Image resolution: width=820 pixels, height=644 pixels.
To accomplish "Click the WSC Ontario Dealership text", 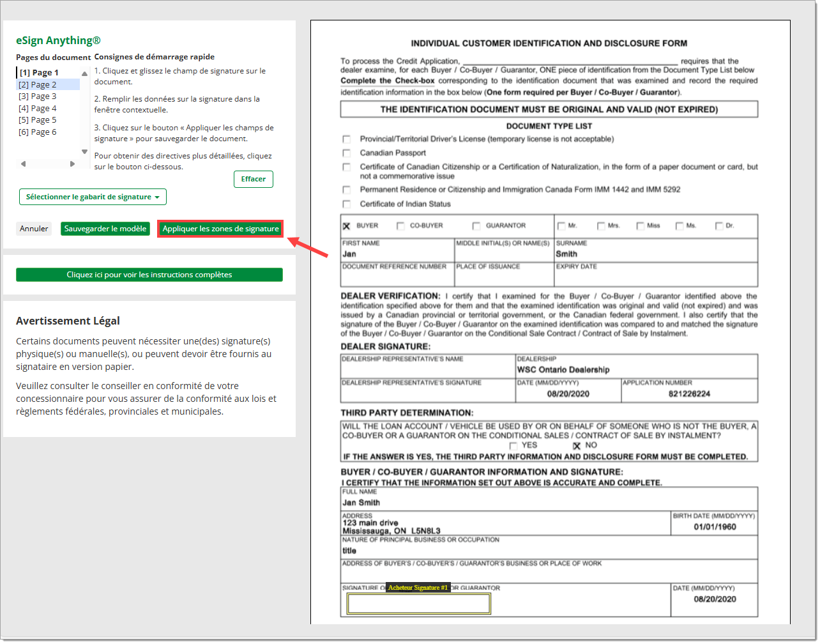I will tap(563, 370).
